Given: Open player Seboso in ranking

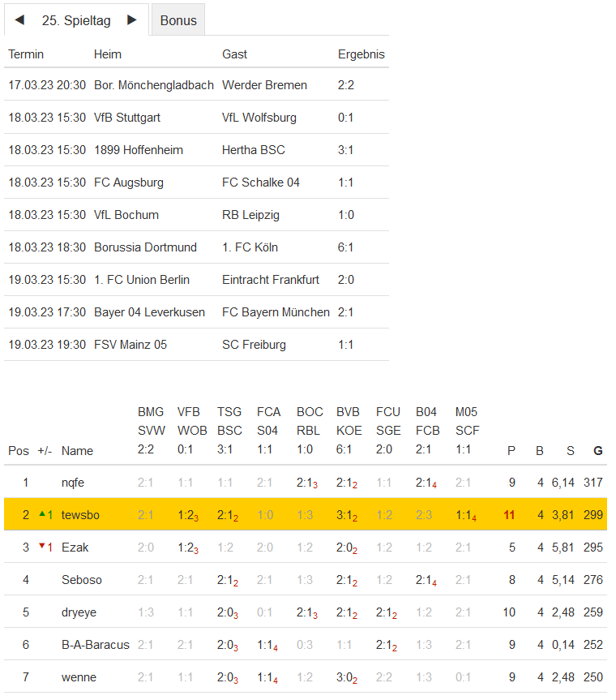Looking at the screenshot, I should click(81, 580).
